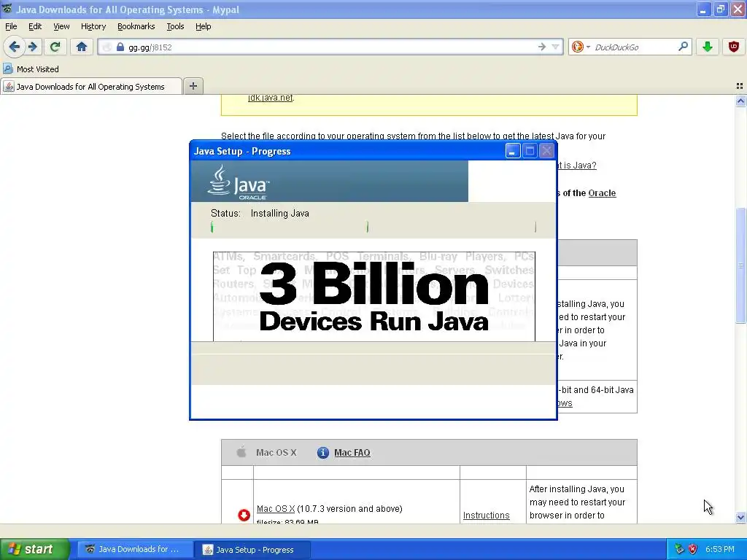Click the Go arrow in address bar
This screenshot has height=560, width=747.
(542, 47)
